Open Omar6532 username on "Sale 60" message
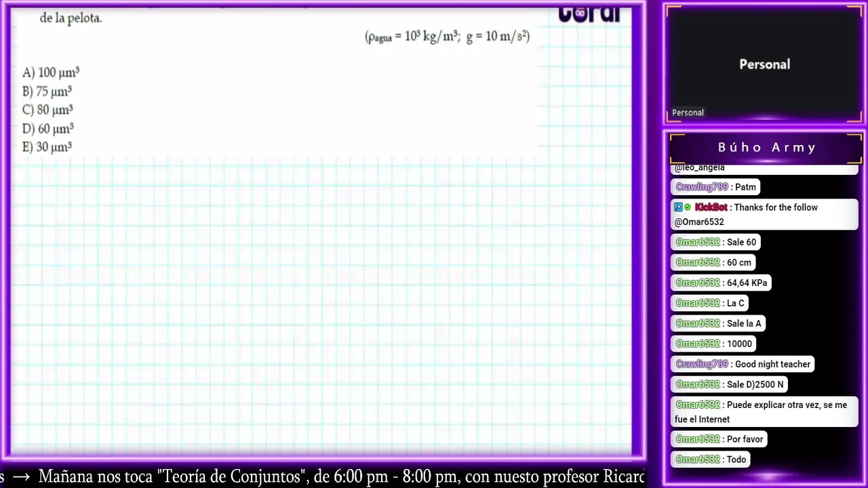The image size is (868, 488). click(698, 242)
